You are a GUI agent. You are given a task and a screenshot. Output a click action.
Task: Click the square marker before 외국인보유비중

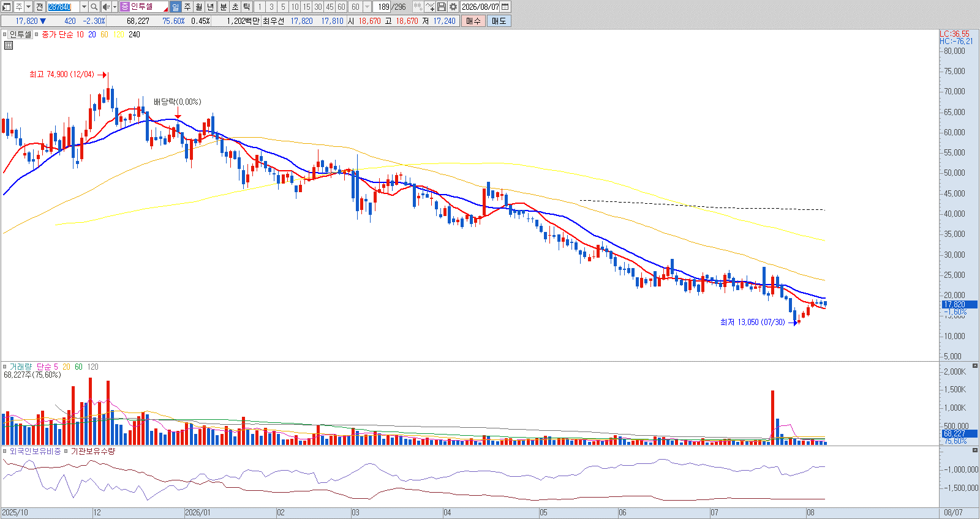(5, 451)
